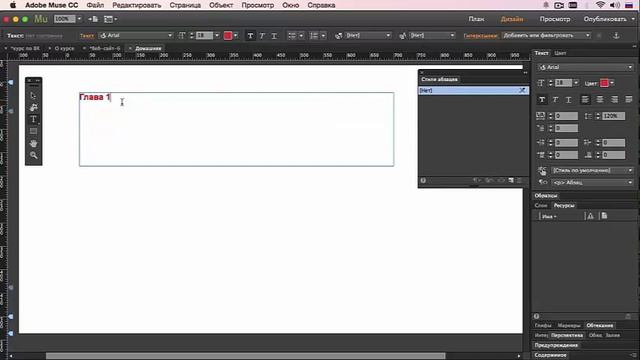Viewport: 640px width, 360px height.
Task: Open the text color dropdown arrow in control bar
Action: (x=236, y=36)
